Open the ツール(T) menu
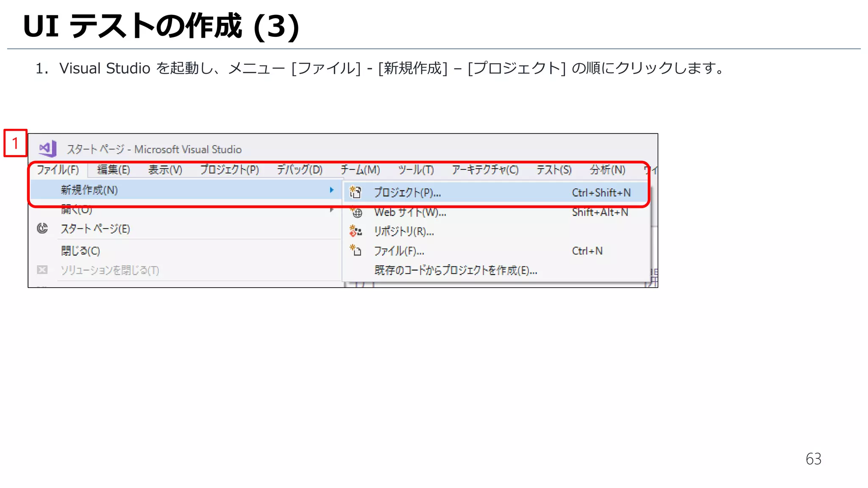Image resolution: width=868 pixels, height=488 pixels. tap(416, 170)
